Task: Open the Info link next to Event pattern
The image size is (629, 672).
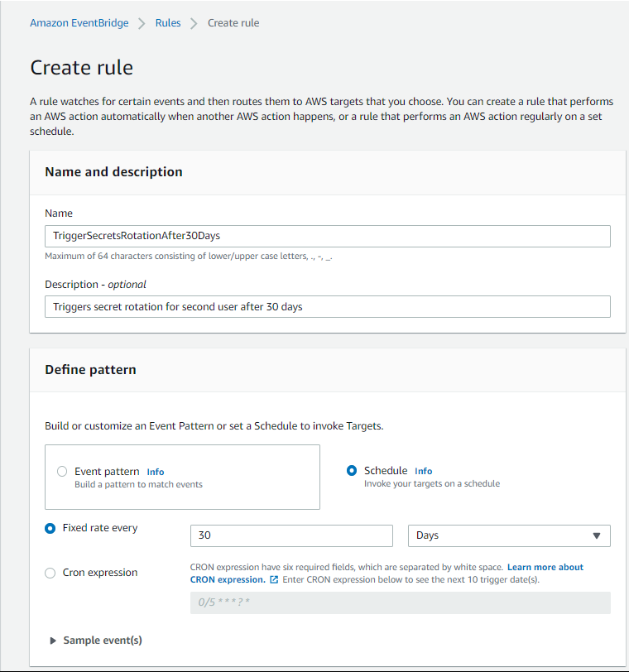Action: click(x=156, y=472)
